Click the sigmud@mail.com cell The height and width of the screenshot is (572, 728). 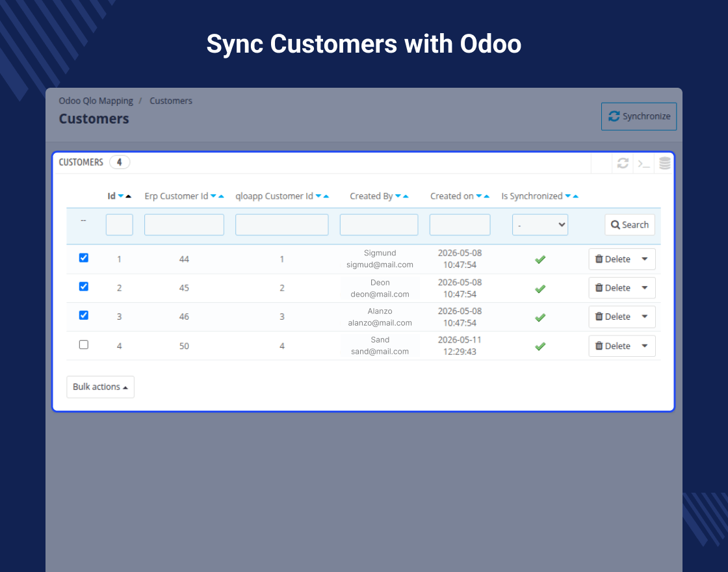[380, 265]
